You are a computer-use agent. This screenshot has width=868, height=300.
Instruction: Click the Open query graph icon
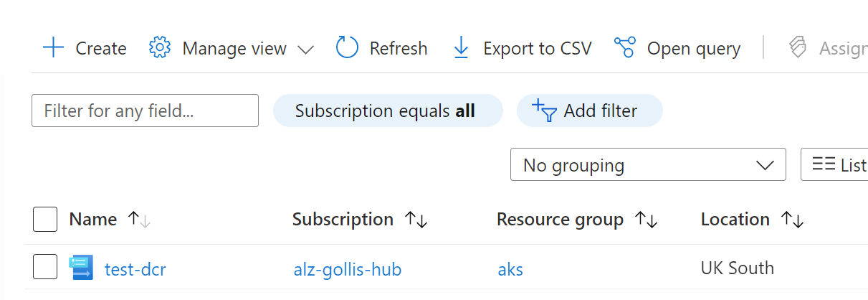625,48
